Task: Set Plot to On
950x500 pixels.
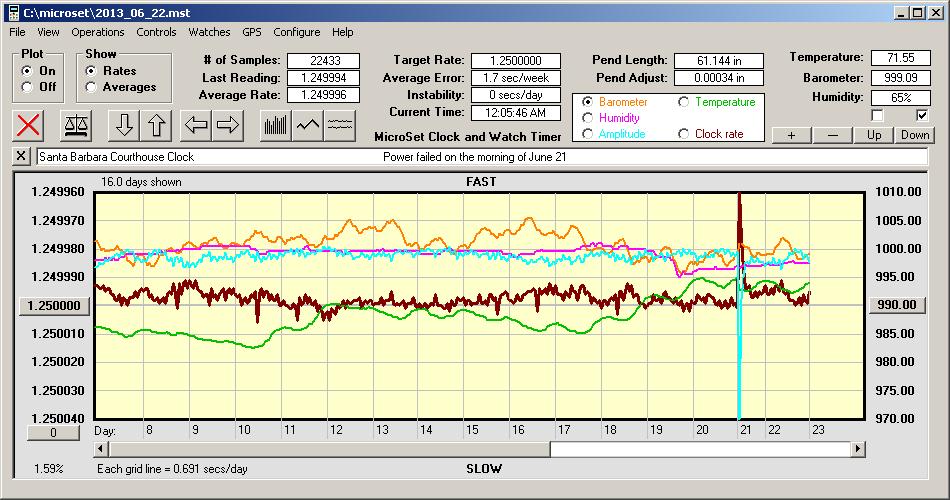Action: pyautogui.click(x=27, y=71)
